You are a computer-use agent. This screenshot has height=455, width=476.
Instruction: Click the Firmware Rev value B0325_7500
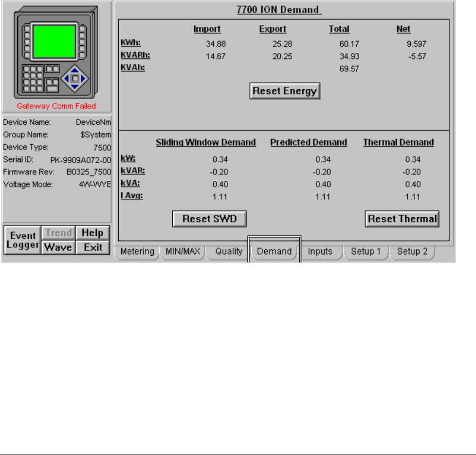pos(89,172)
